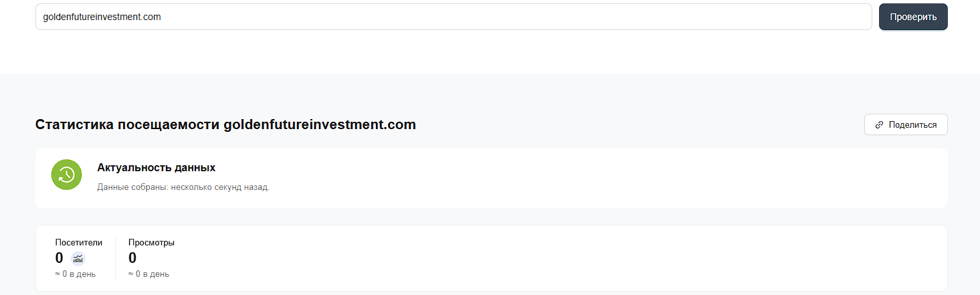Click the 'Данные собраны' timestamp text
Viewport: 980px width, 295px height.
tap(183, 187)
